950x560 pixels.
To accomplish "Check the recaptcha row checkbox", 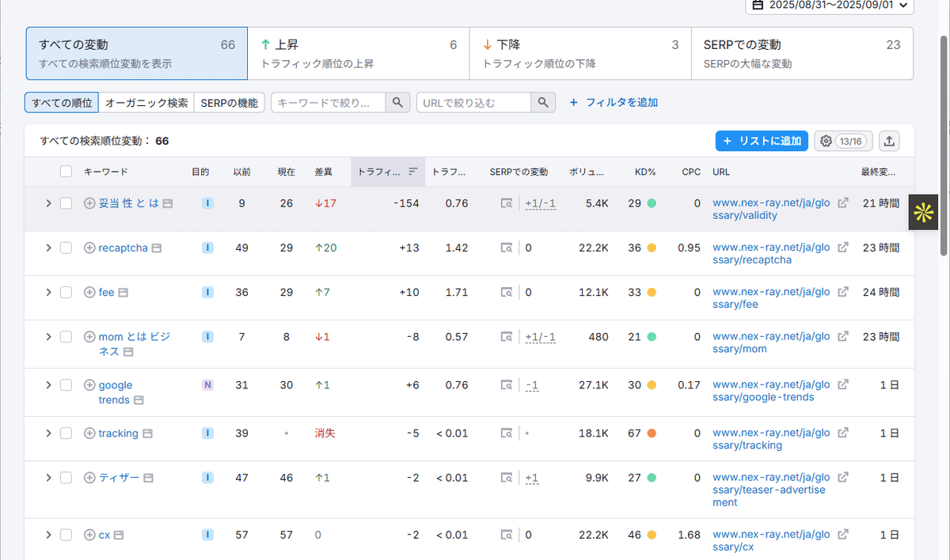I will pos(66,248).
